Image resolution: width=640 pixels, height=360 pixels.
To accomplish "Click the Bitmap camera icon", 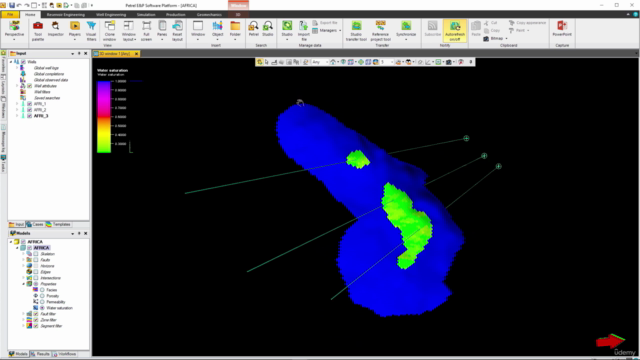I will click(486, 39).
